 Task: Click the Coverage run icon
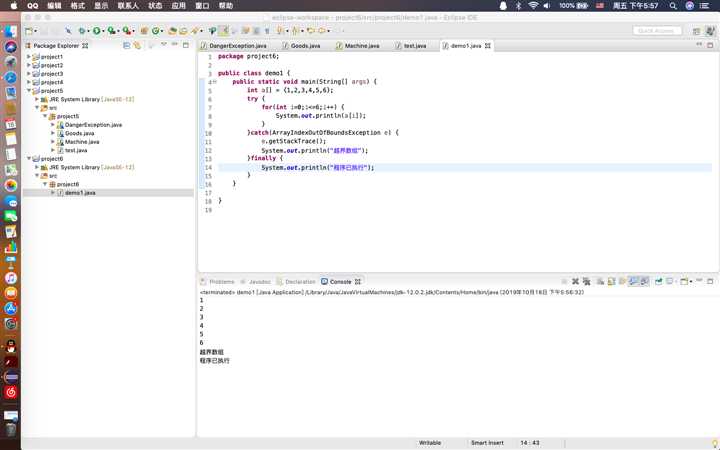click(112, 31)
